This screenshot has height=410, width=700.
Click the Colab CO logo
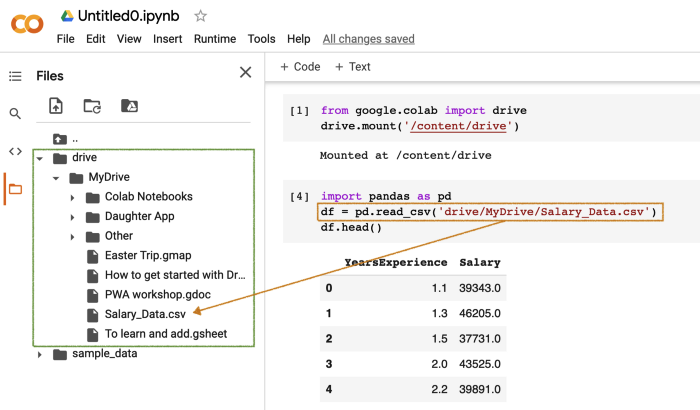pos(27,24)
